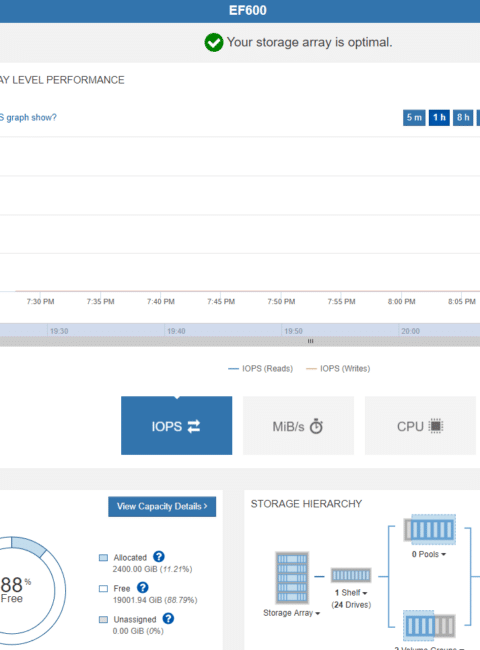Toggle IOPS (Writes) legend series

point(338,369)
